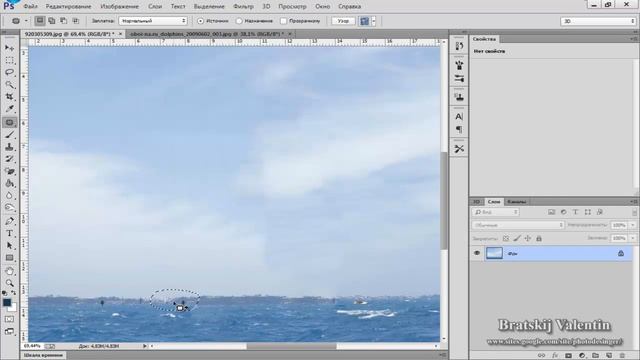Hide the Фон layer with eye icon
640x360 pixels.
point(477,253)
